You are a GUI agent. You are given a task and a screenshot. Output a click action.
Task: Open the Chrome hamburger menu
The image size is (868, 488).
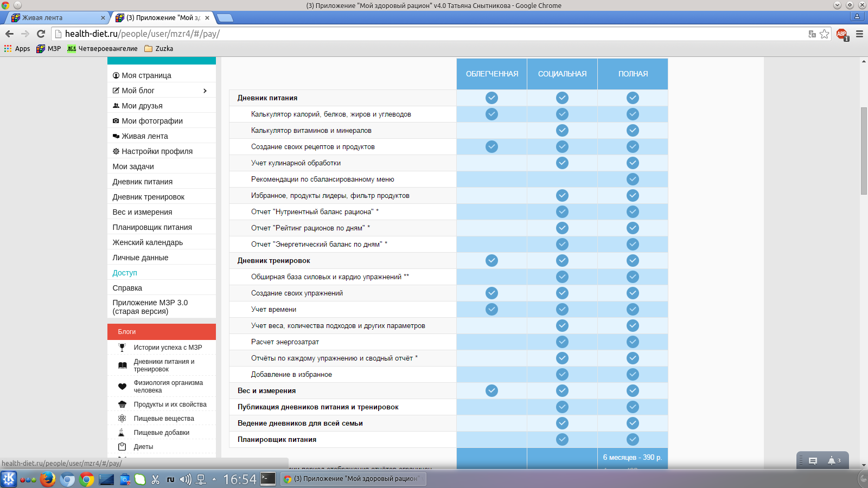point(859,34)
